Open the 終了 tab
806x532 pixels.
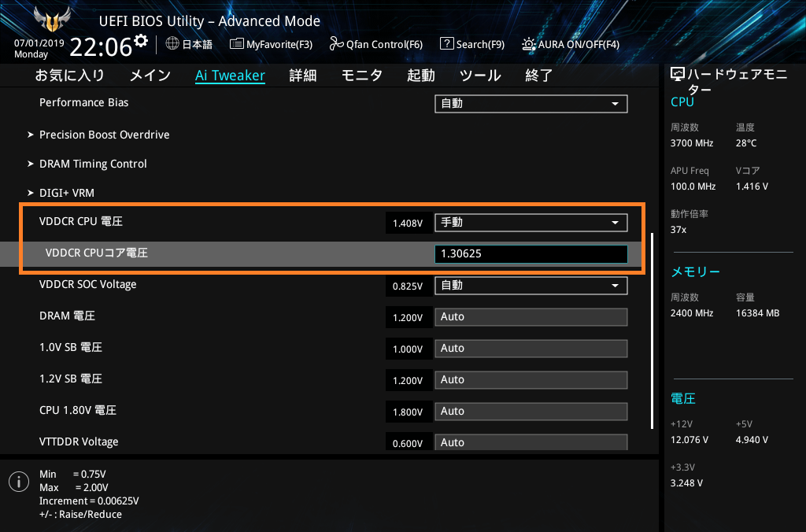click(x=539, y=76)
